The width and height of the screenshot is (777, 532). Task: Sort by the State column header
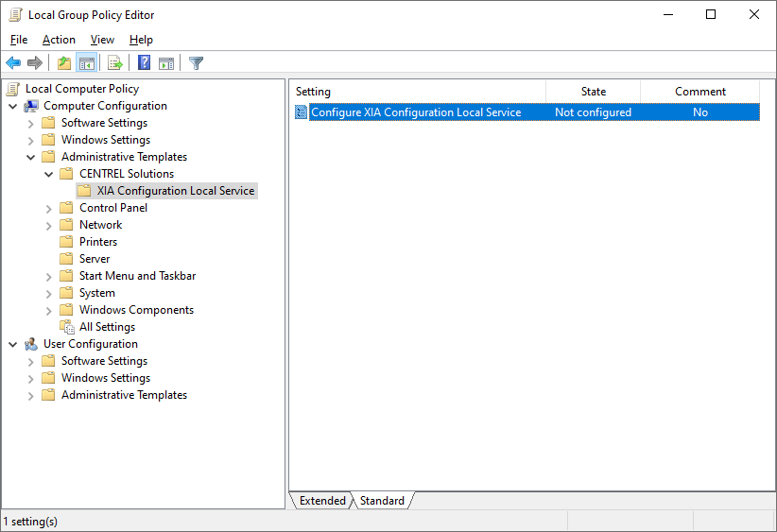point(594,92)
